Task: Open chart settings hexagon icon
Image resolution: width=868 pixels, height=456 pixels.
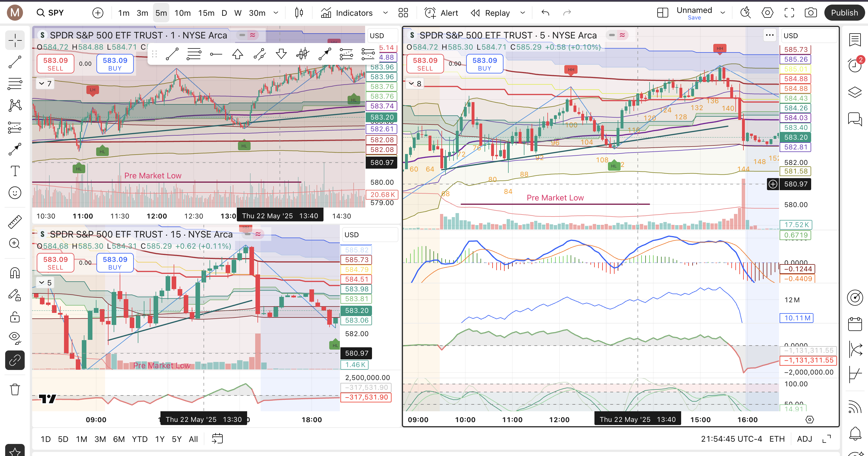Action: 767,13
